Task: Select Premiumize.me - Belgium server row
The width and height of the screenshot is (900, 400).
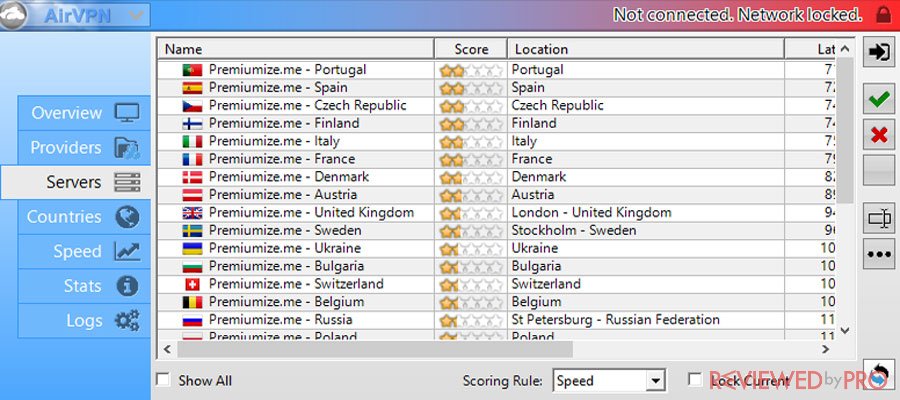Action: tap(497, 302)
